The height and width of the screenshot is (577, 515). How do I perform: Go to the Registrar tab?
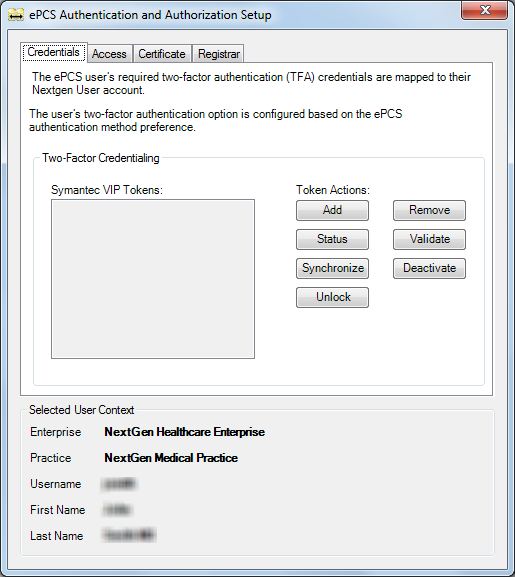pos(219,54)
